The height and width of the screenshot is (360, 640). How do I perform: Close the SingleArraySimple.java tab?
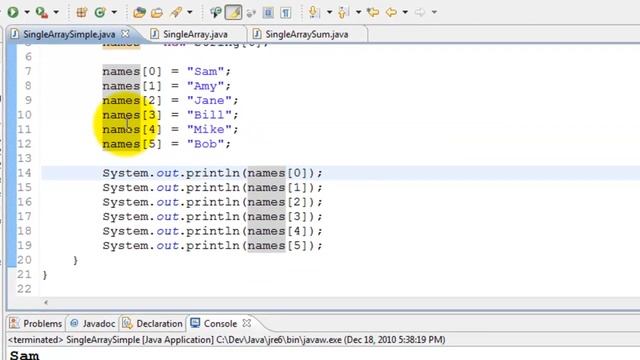click(x=125, y=33)
